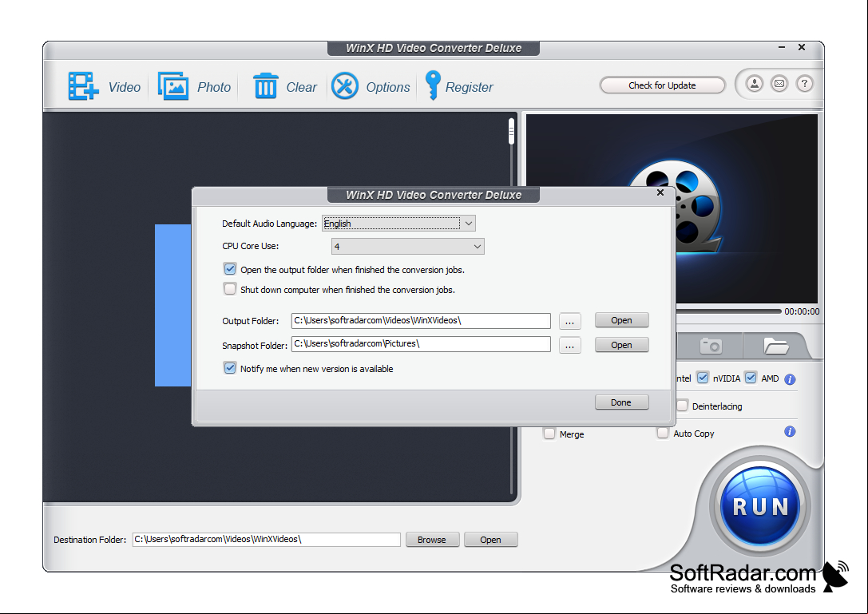Uncheck the AMD hardware checkbox

(751, 378)
